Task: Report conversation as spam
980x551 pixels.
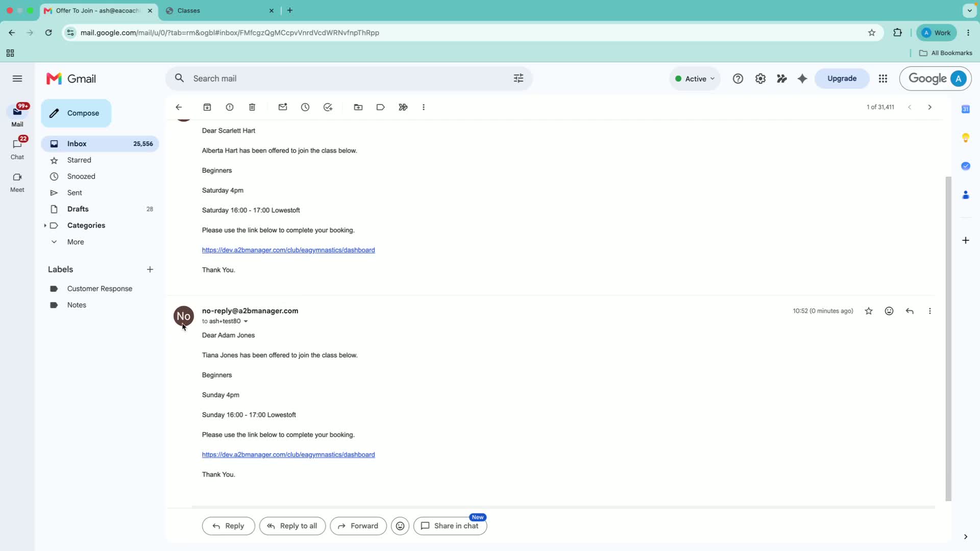Action: pos(230,107)
